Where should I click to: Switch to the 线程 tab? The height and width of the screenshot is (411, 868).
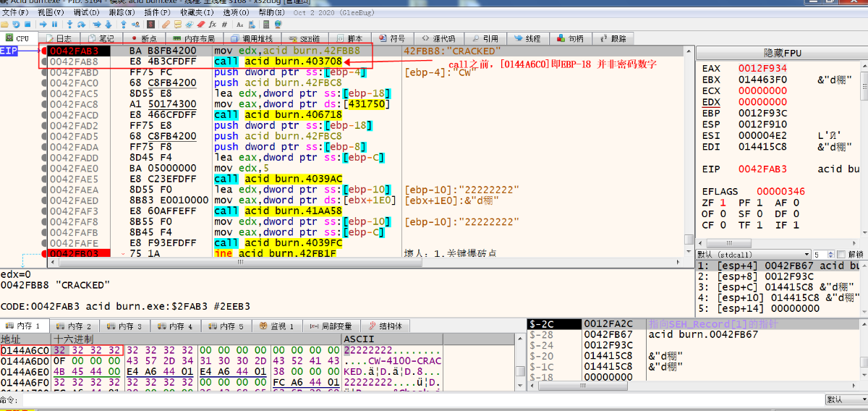(x=527, y=38)
